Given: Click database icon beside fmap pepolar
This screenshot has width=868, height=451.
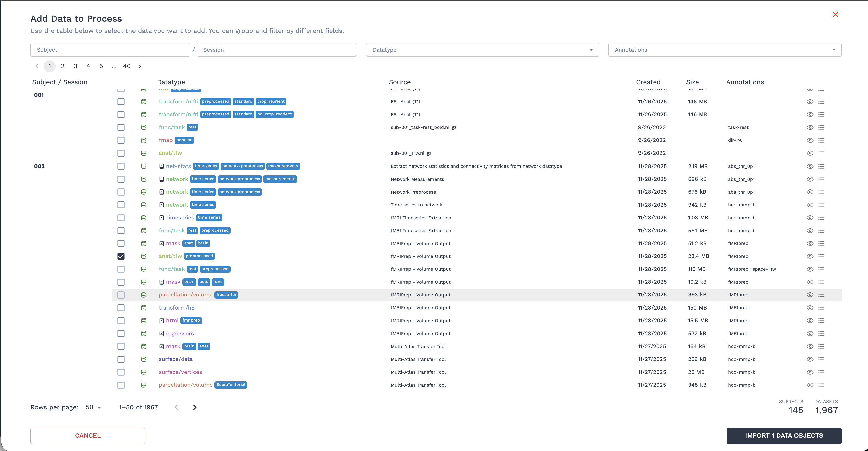Looking at the screenshot, I should tap(143, 140).
